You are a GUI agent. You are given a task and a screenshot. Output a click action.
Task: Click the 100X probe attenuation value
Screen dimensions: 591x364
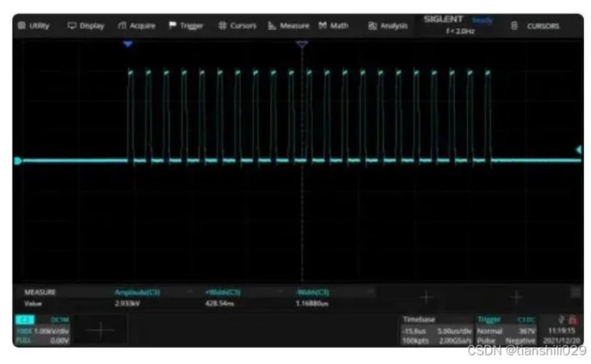pyautogui.click(x=24, y=331)
